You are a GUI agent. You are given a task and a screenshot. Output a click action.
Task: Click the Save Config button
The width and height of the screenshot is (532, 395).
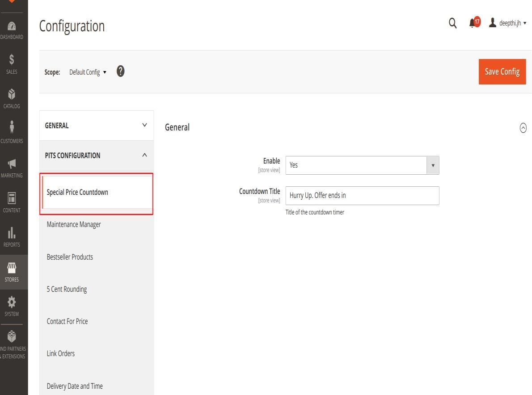502,71
